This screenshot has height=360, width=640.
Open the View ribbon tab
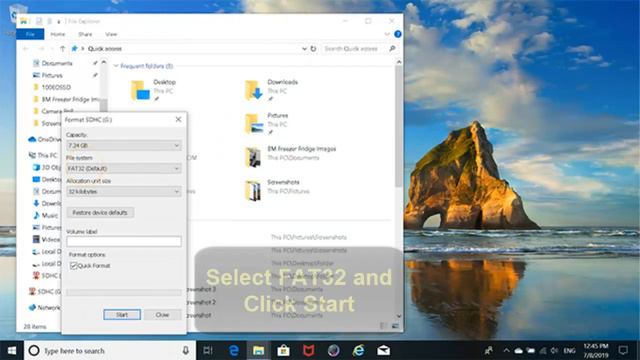click(111, 34)
